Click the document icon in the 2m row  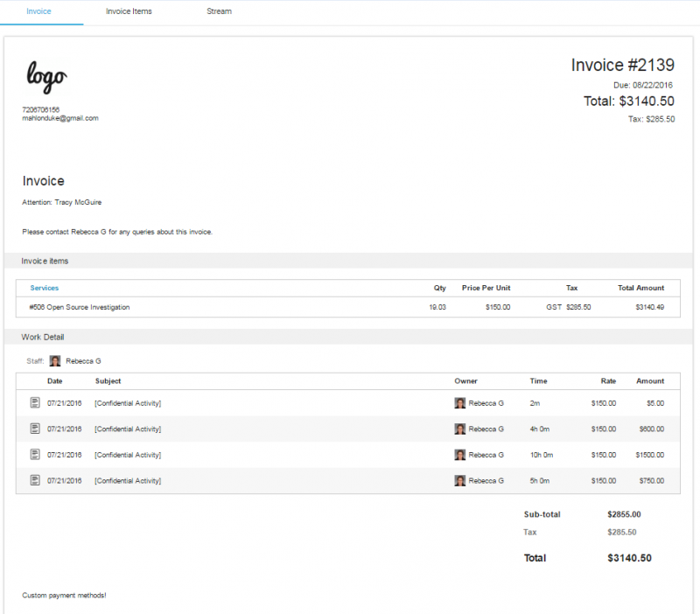35,403
